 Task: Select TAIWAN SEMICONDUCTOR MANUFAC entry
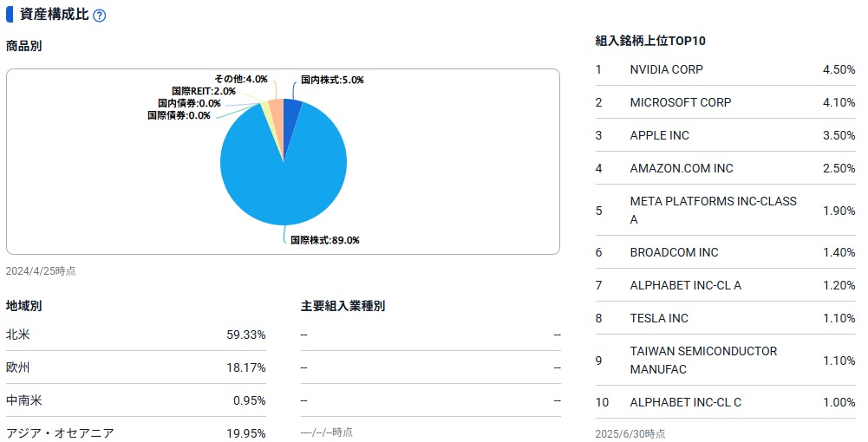pyautogui.click(x=703, y=361)
